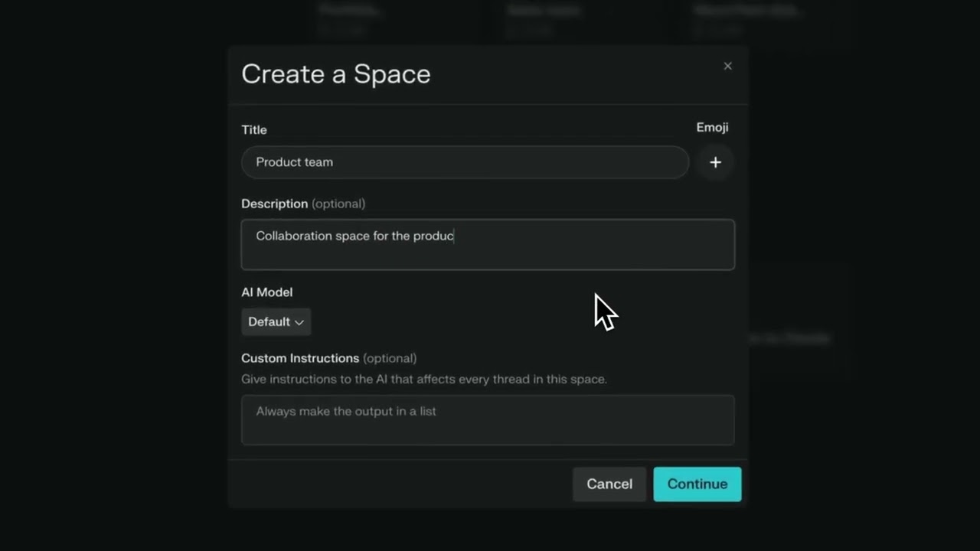Cancel the space creation
Viewport: 980px width, 551px height.
pyautogui.click(x=609, y=484)
